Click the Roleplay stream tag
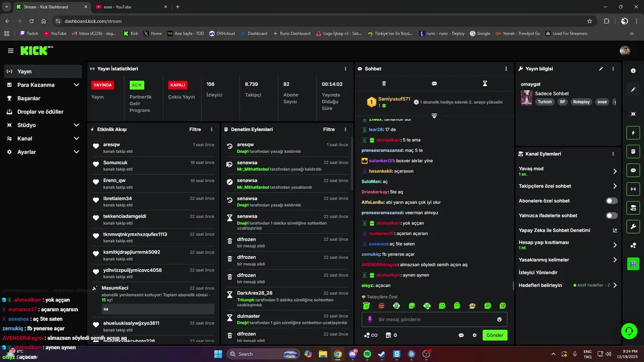The image size is (644, 362). coord(581,102)
